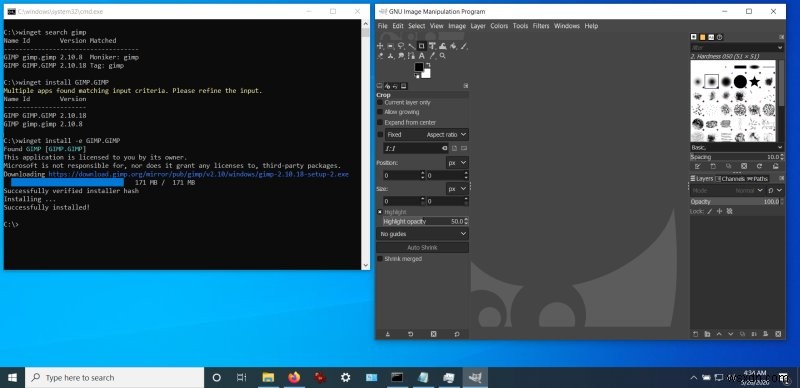Edit this brush icon below brush grid
The height and width of the screenshot is (388, 800).
tap(697, 166)
